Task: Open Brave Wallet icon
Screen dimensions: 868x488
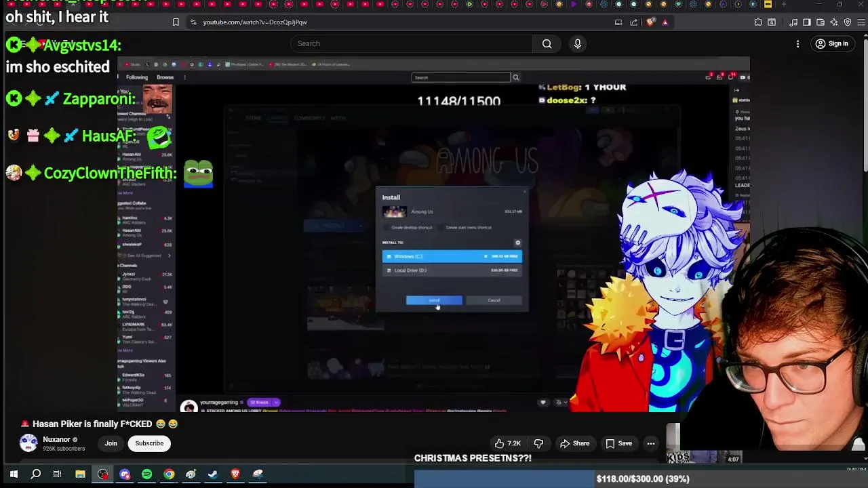Action: pos(821,22)
